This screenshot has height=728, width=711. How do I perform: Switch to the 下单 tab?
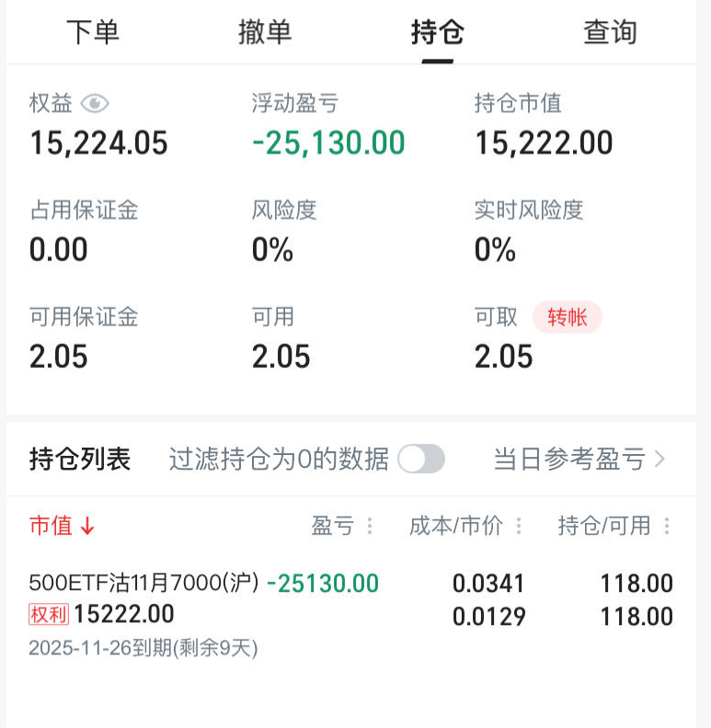(x=93, y=33)
